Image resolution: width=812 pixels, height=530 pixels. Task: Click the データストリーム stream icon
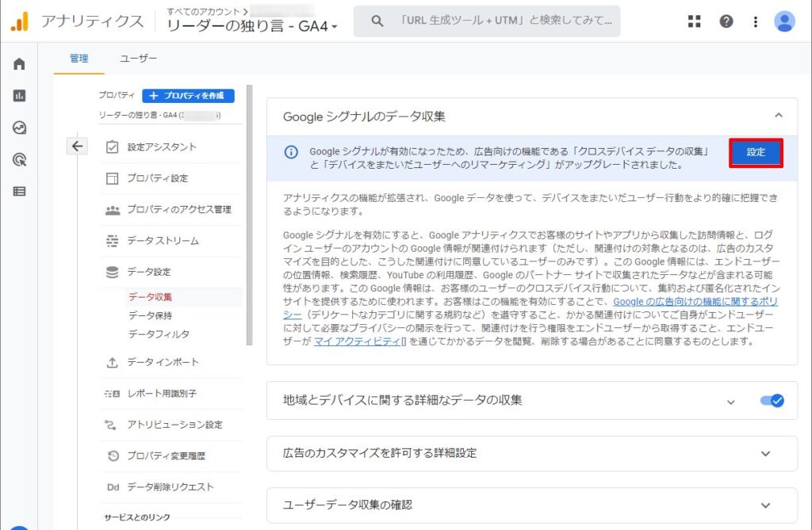tap(113, 241)
